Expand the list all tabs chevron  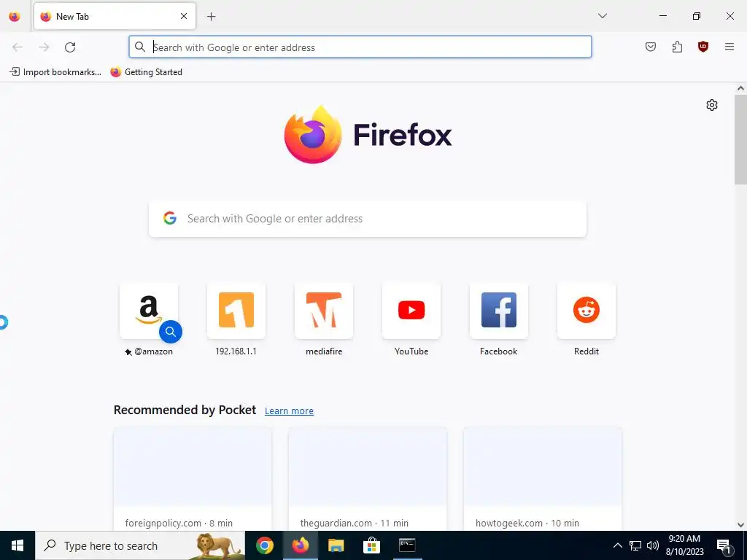[x=603, y=16]
